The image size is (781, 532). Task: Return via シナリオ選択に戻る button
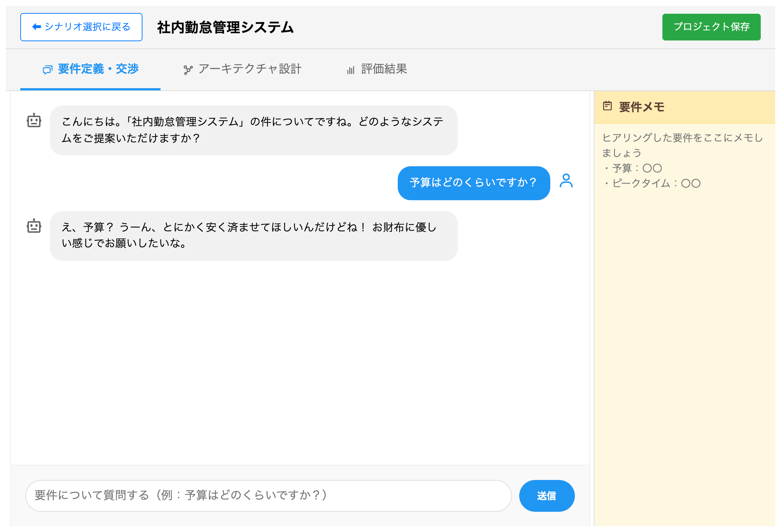[81, 26]
